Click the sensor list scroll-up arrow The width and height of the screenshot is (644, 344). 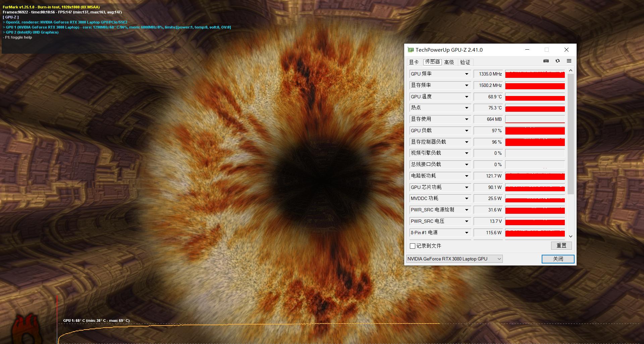(571, 70)
